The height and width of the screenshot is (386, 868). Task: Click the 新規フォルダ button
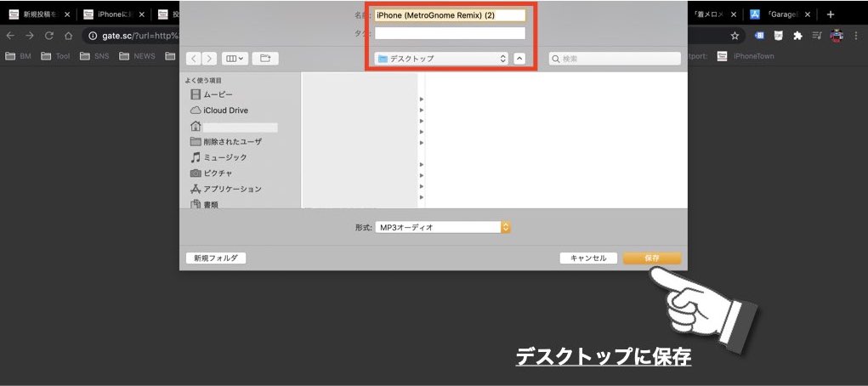(215, 258)
